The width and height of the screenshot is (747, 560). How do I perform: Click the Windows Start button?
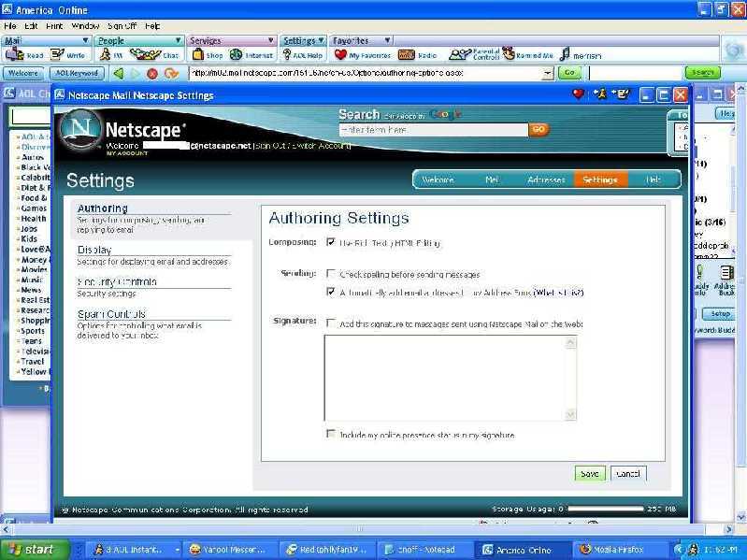click(35, 550)
